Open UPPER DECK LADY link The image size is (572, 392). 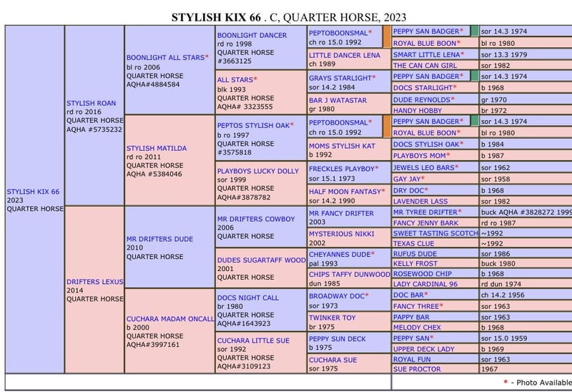click(423, 349)
